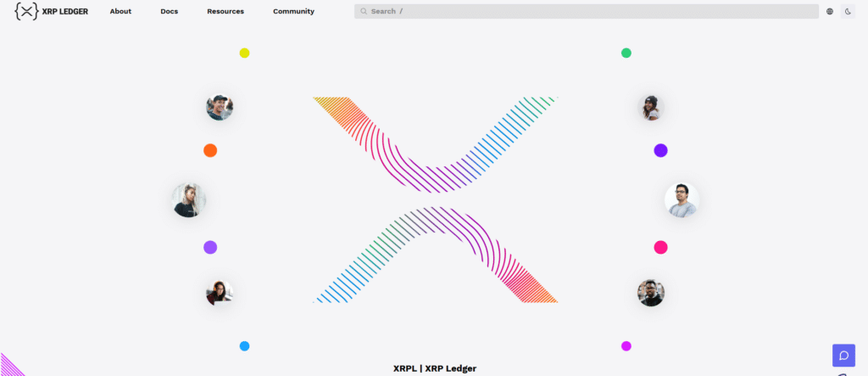The width and height of the screenshot is (868, 376).
Task: Open the language globe selector
Action: coord(829,11)
